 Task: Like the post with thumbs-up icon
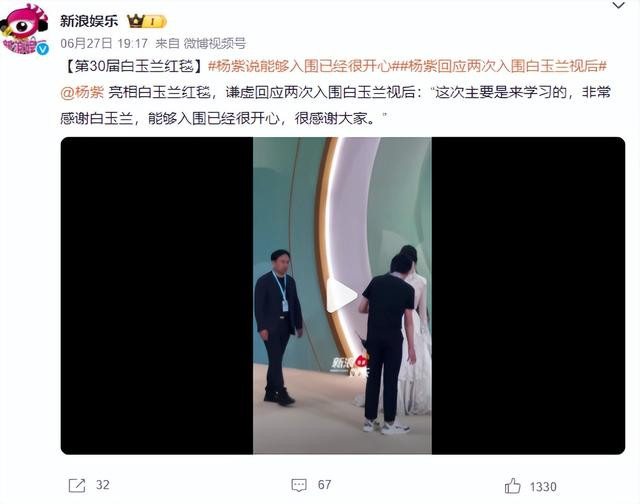click(513, 486)
